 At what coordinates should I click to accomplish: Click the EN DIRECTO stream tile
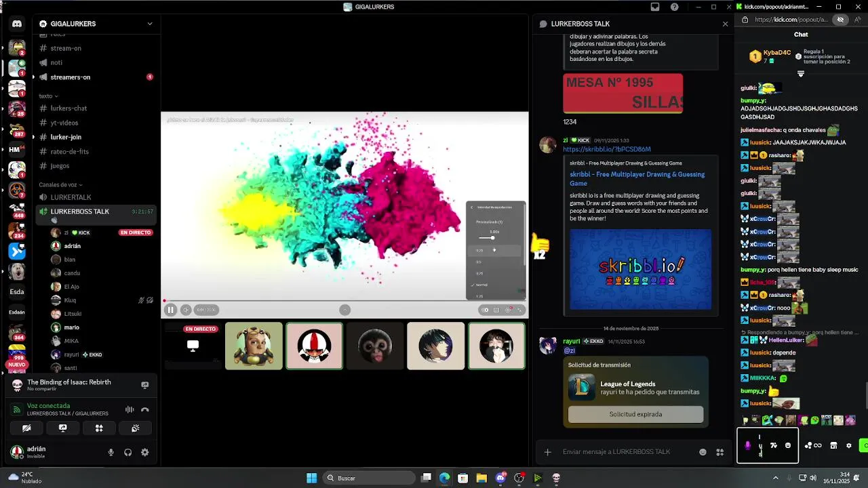pyautogui.click(x=193, y=346)
